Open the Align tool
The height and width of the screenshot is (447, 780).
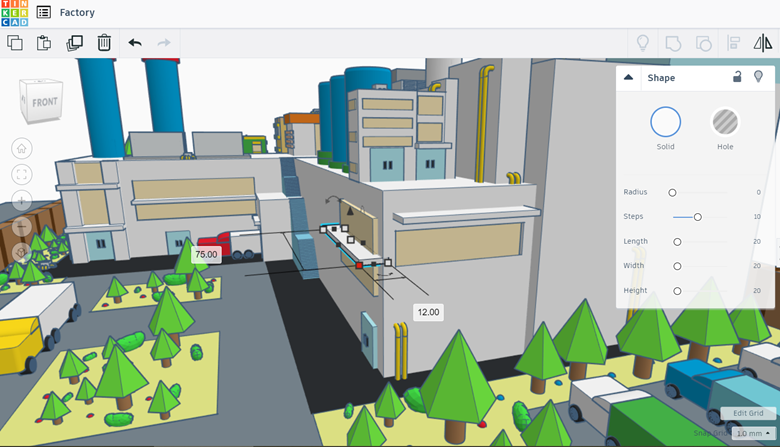click(x=734, y=43)
